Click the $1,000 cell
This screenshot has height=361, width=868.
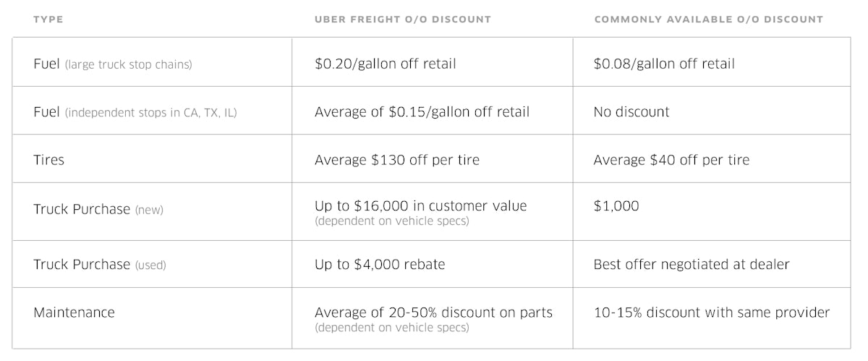(x=616, y=206)
